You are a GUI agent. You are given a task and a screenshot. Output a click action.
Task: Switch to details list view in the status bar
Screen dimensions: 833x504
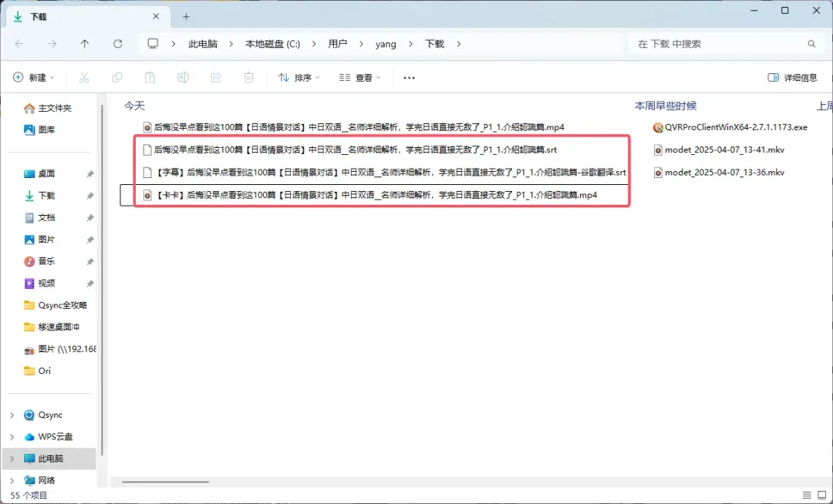tap(806, 495)
